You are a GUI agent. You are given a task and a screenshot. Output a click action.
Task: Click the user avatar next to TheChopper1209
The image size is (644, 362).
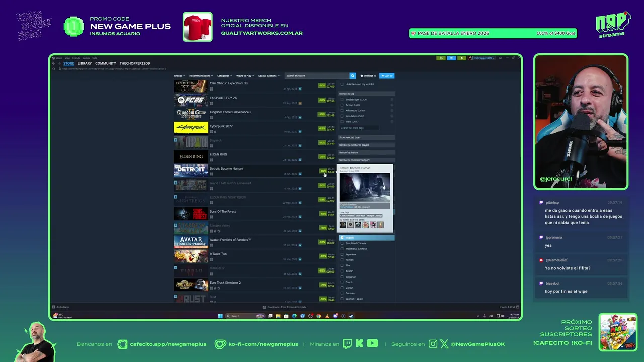[x=471, y=58]
